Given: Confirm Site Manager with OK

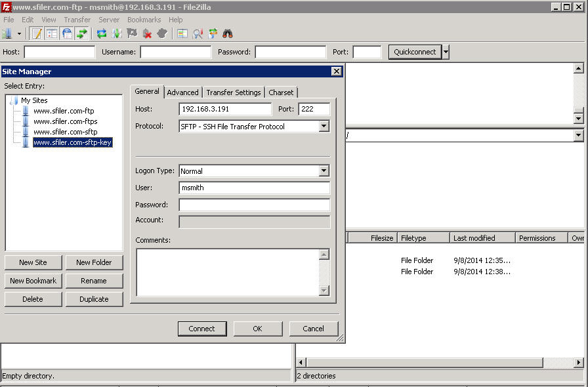Looking at the screenshot, I should 258,329.
